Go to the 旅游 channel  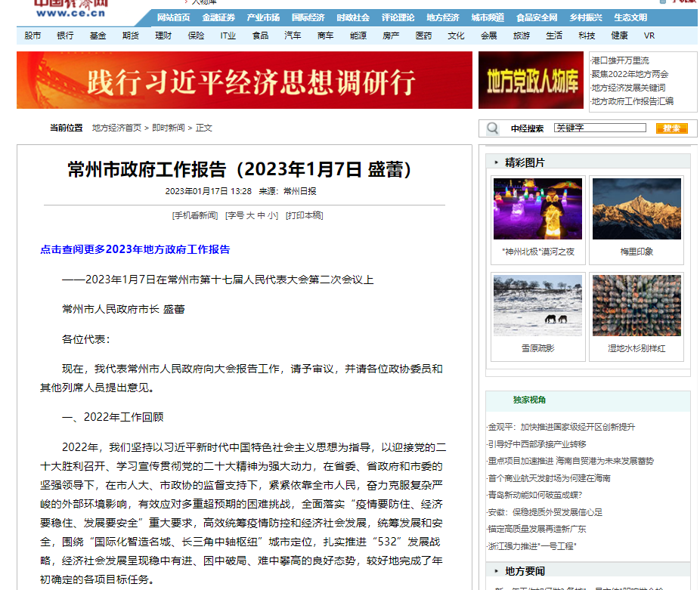pyautogui.click(x=522, y=36)
